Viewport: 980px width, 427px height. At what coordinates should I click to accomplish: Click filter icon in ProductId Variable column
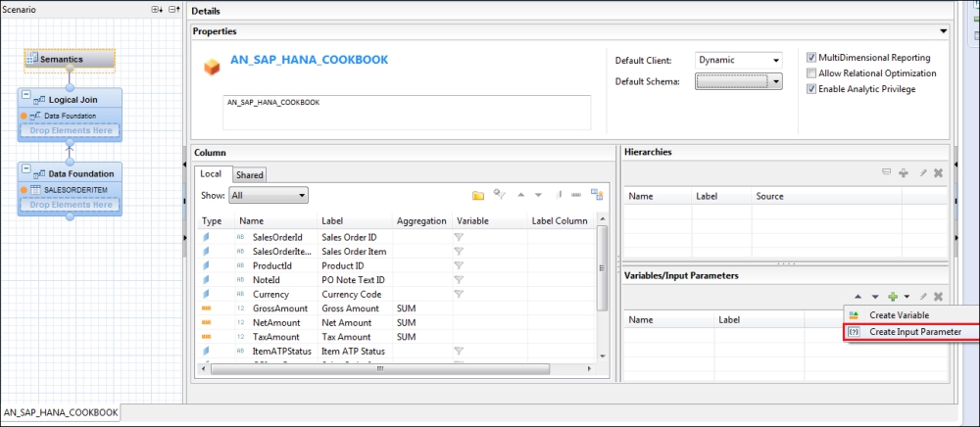pos(459,265)
